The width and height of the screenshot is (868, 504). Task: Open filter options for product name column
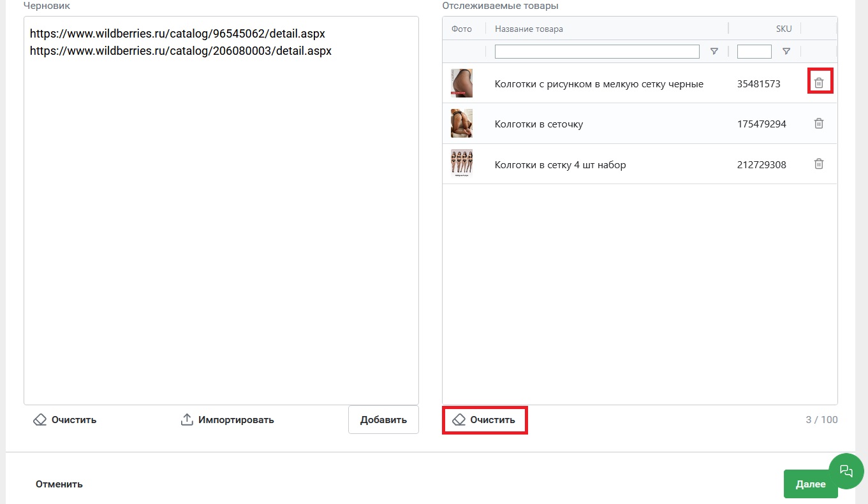coord(714,52)
